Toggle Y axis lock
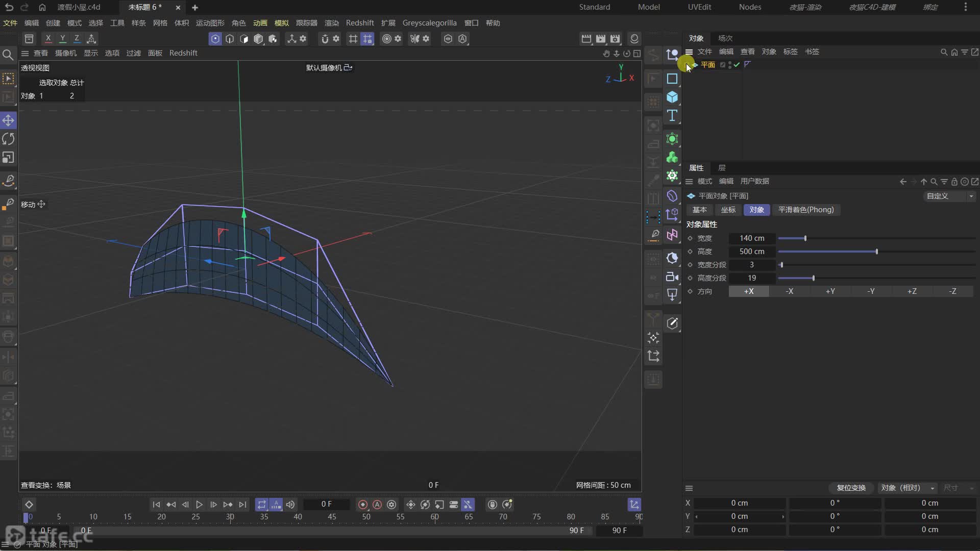This screenshot has width=980, height=551. (x=62, y=38)
